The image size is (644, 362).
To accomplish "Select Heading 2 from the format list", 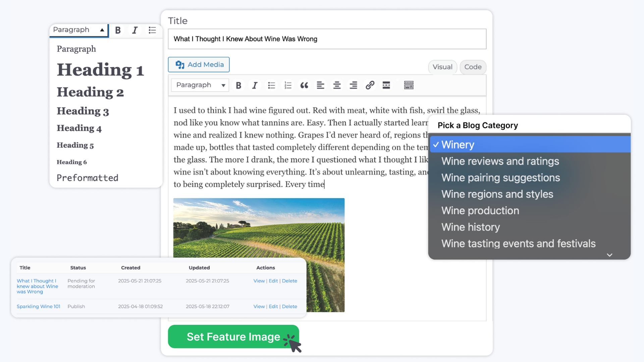I will pos(90,92).
